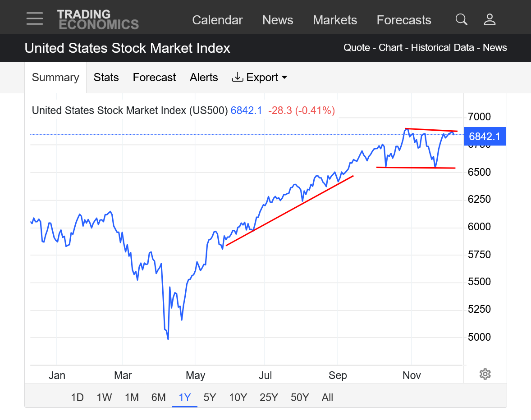Open the Forecast tab

[x=154, y=78]
